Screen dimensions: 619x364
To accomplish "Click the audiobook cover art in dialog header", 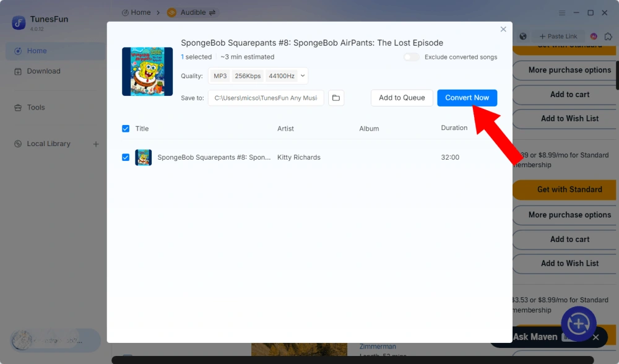I will coord(147,71).
